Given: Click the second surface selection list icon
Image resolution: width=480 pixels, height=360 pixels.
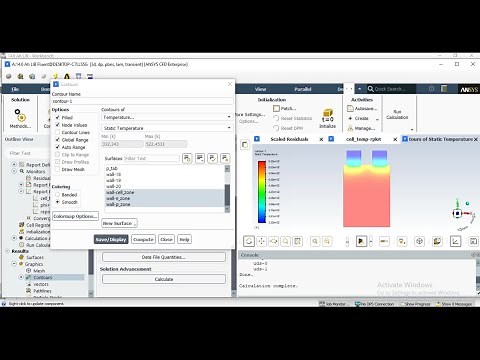Looking at the screenshot, I should coord(200,158).
